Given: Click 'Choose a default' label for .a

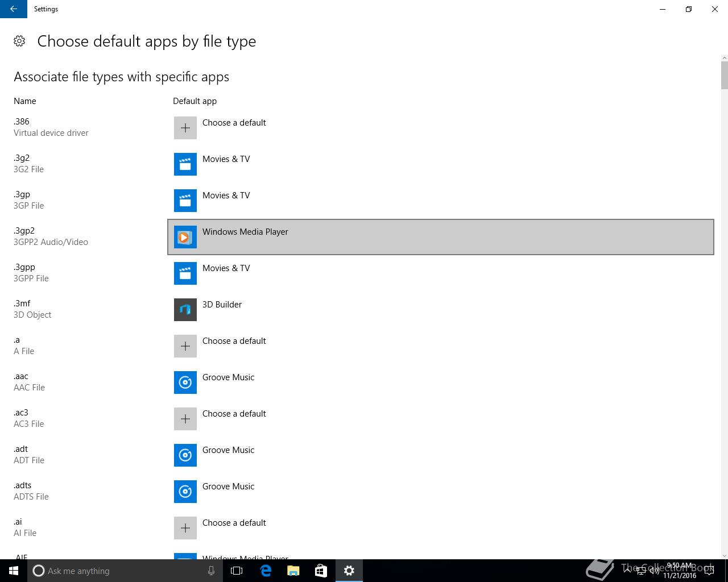Looking at the screenshot, I should click(234, 341).
